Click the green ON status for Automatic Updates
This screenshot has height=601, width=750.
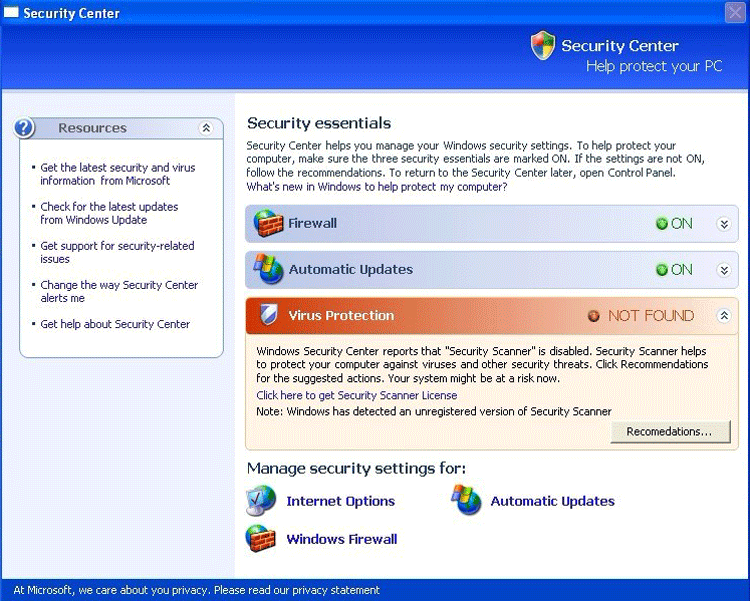pos(674,270)
